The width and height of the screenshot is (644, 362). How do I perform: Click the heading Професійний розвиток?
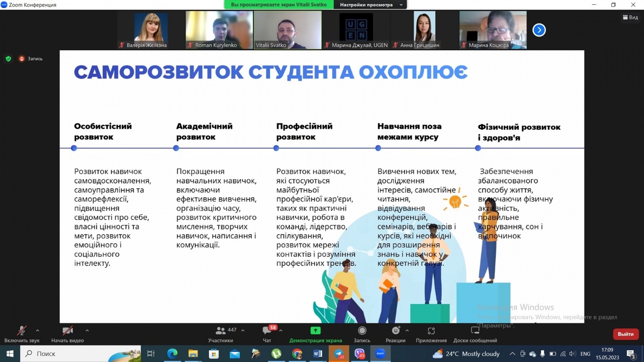click(x=304, y=131)
